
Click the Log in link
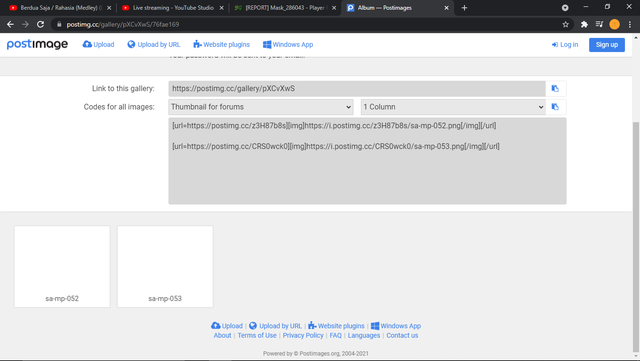565,45
